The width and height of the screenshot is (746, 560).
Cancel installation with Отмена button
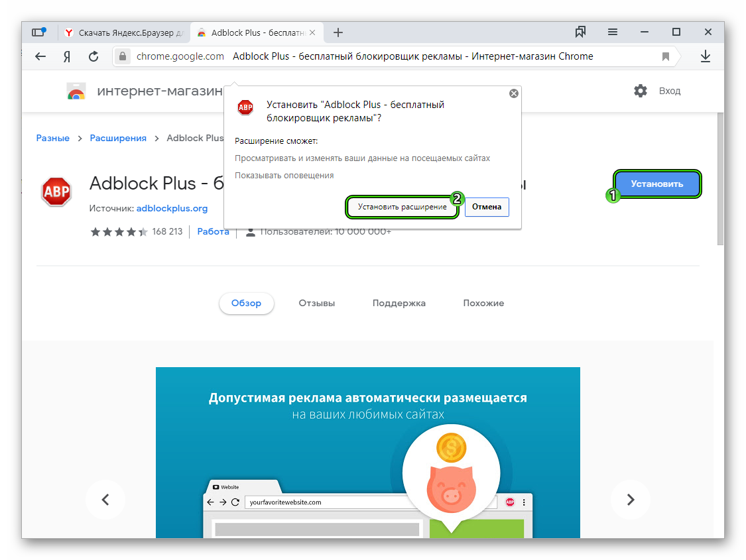tap(487, 207)
